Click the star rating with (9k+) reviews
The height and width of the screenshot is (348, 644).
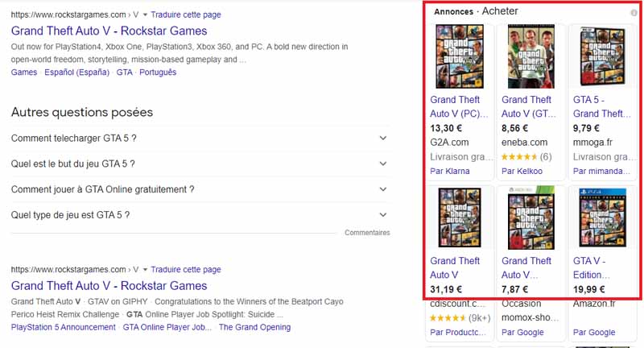(x=460, y=317)
